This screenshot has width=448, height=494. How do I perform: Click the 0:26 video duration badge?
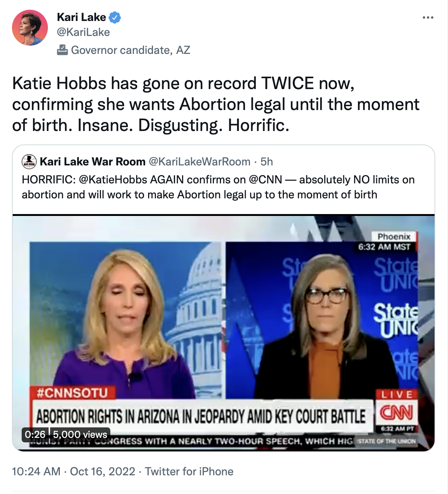coord(35,434)
